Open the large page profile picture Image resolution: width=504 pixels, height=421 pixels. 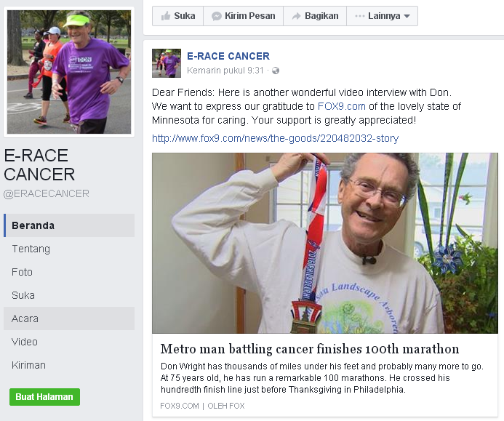[x=69, y=72]
